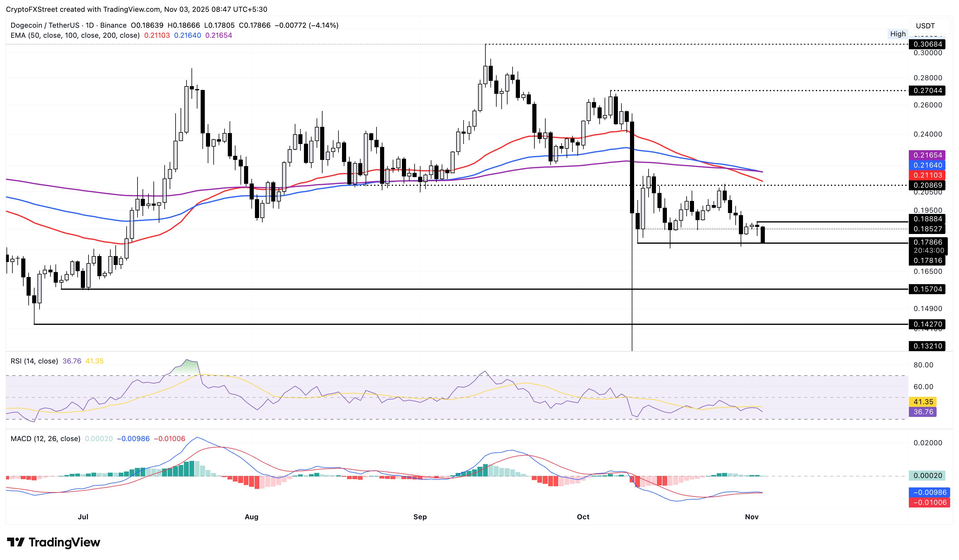Open the Dogecoin / TetherUS symbol title
Viewport: 959px width, 560px height.
pos(45,25)
